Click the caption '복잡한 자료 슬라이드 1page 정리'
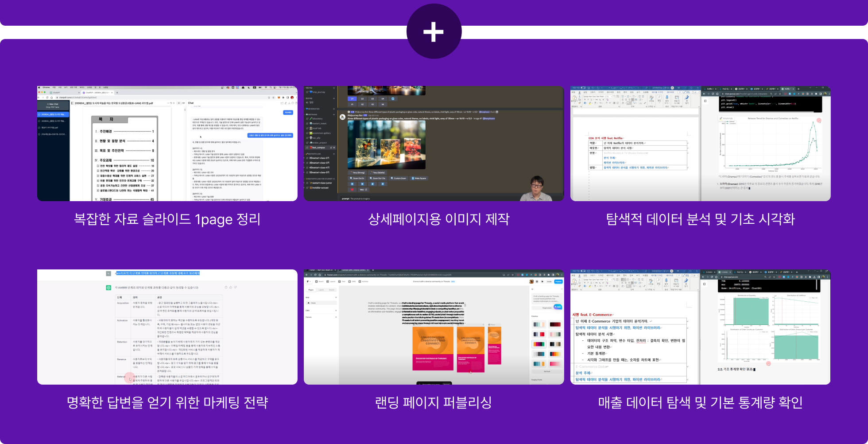Viewport: 868px width, 444px height. [167, 219]
